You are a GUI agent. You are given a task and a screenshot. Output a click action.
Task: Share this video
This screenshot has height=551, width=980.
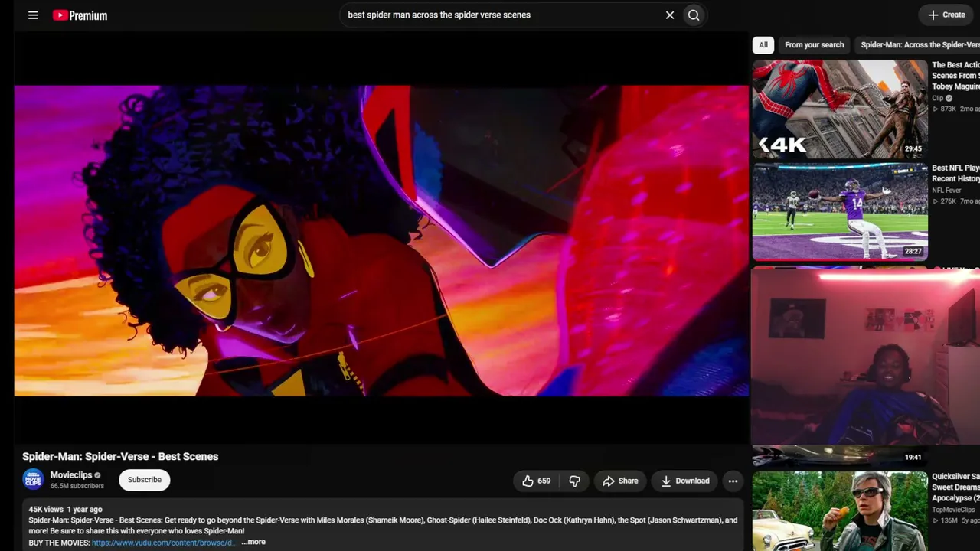[620, 481]
